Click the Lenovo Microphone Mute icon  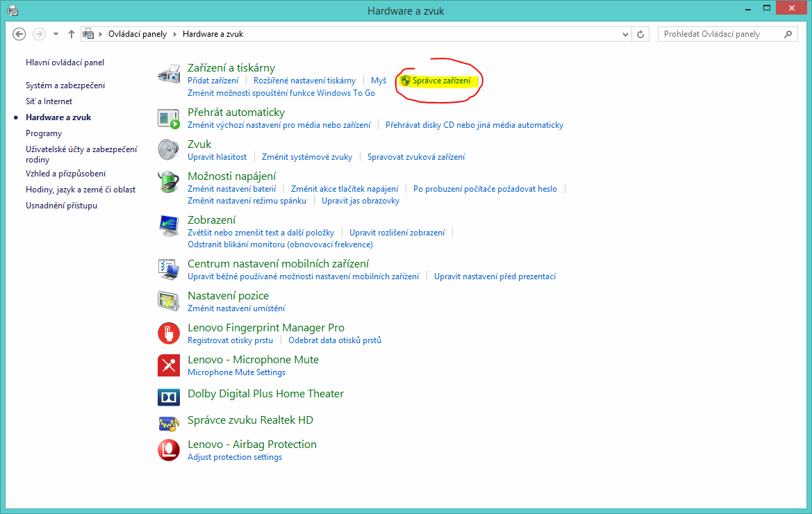click(x=169, y=365)
